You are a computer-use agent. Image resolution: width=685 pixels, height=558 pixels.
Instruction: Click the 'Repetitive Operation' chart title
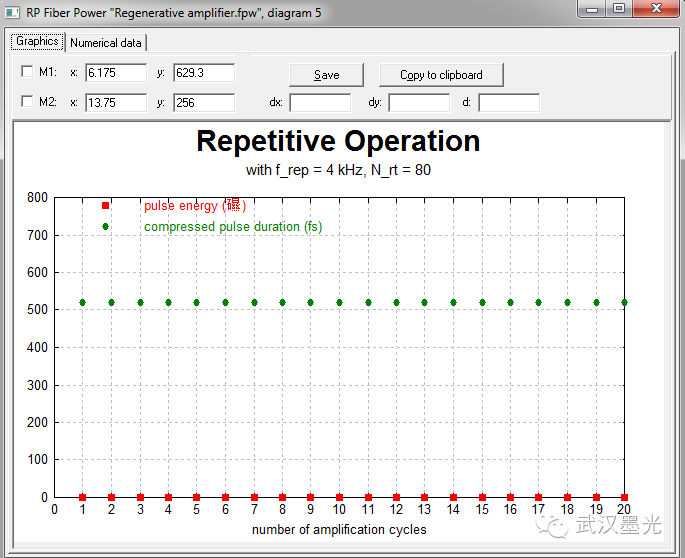(338, 141)
